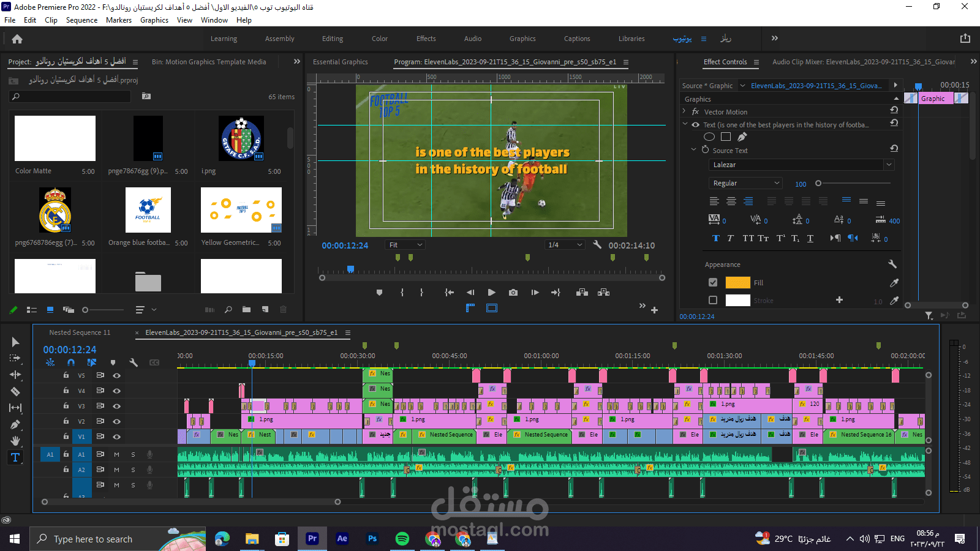The image size is (980, 551).
Task: Show more workspaces with double chevron
Action: click(x=775, y=38)
